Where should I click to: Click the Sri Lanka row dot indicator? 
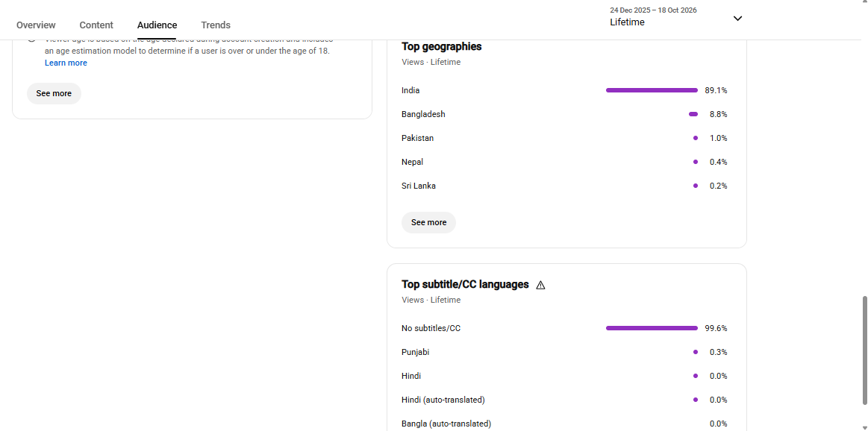pos(696,186)
